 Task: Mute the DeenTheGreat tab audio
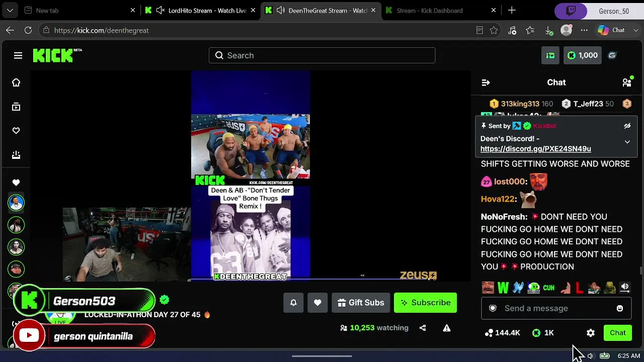(281, 11)
